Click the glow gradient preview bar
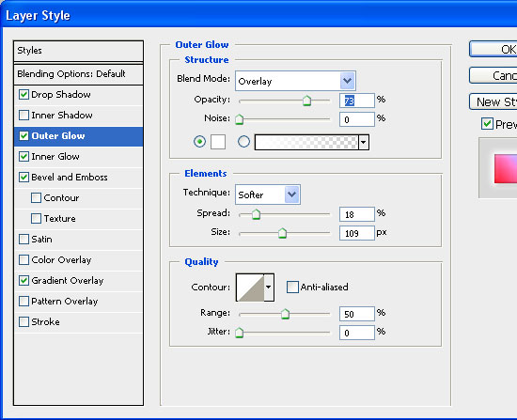Viewport: 517px width, 420px height. click(x=306, y=143)
